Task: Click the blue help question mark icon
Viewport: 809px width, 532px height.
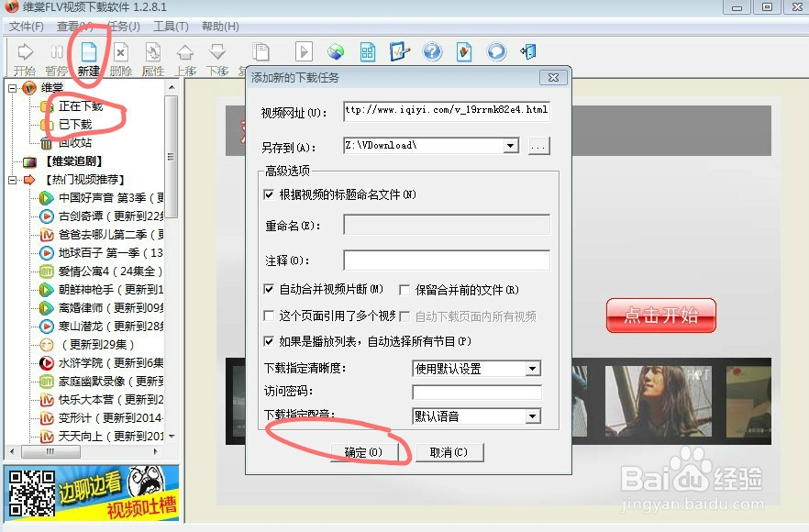Action: (x=432, y=51)
